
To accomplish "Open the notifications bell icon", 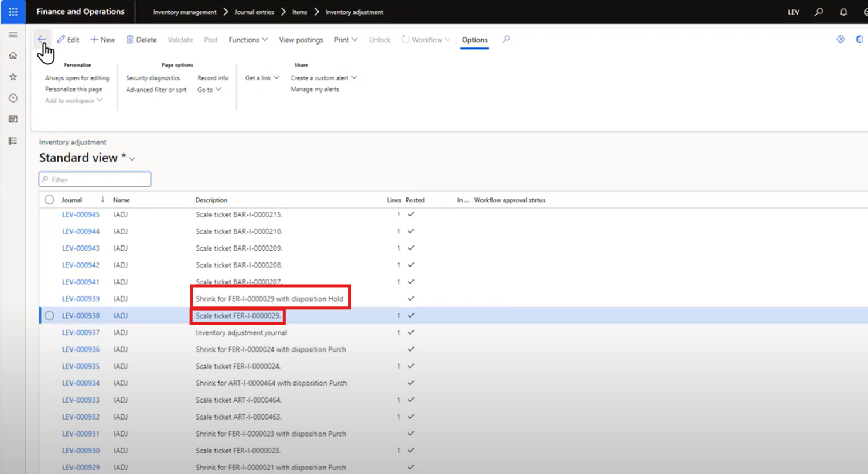I will 843,12.
